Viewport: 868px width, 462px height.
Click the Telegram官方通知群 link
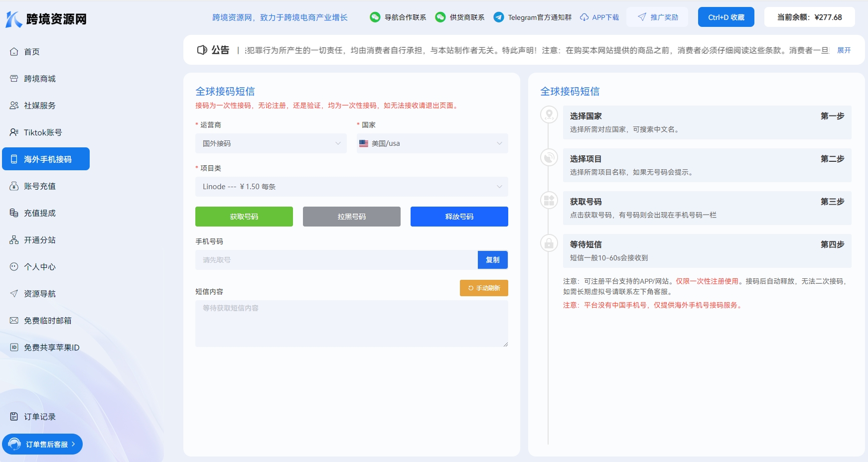coord(540,17)
